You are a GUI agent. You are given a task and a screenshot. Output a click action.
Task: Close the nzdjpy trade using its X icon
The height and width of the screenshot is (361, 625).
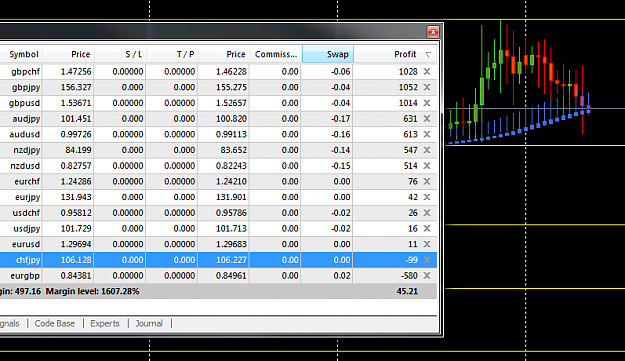tap(427, 150)
